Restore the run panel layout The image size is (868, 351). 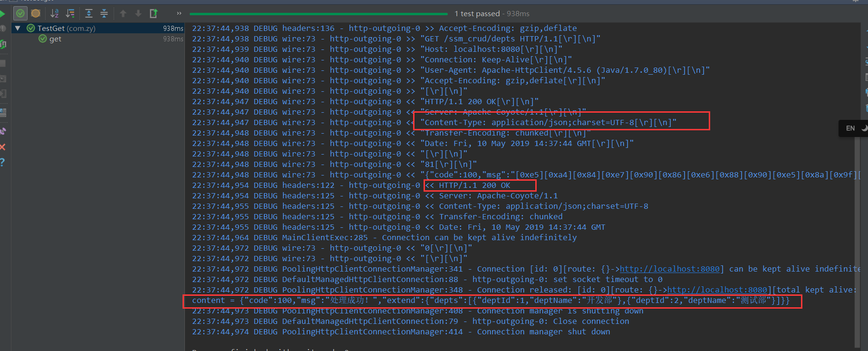3,113
